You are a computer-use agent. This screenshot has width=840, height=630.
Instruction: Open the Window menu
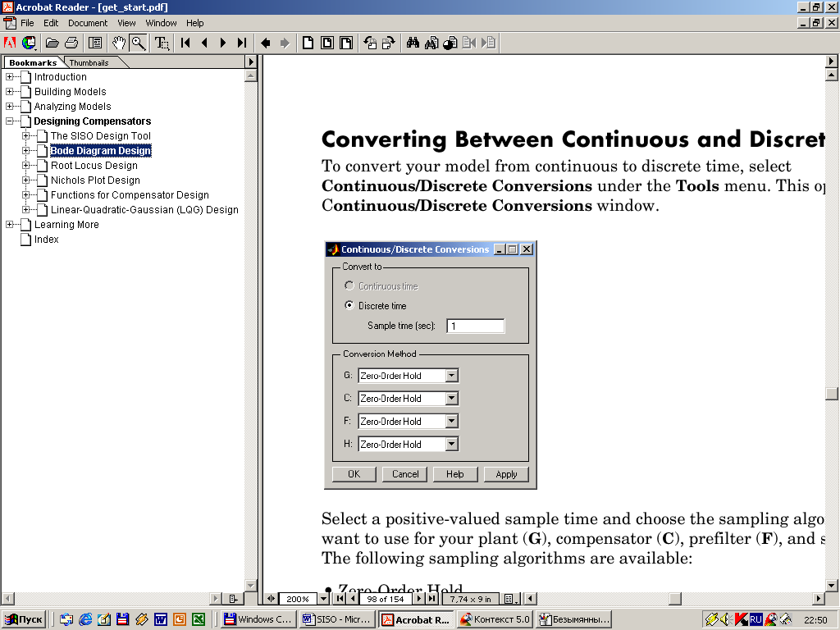[x=162, y=23]
